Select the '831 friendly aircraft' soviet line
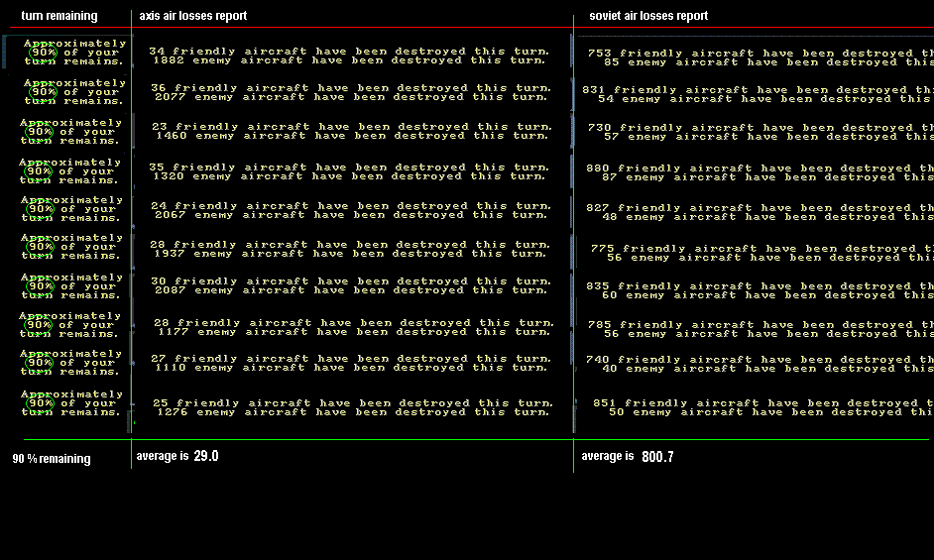Image resolution: width=934 pixels, height=560 pixels. click(758, 90)
